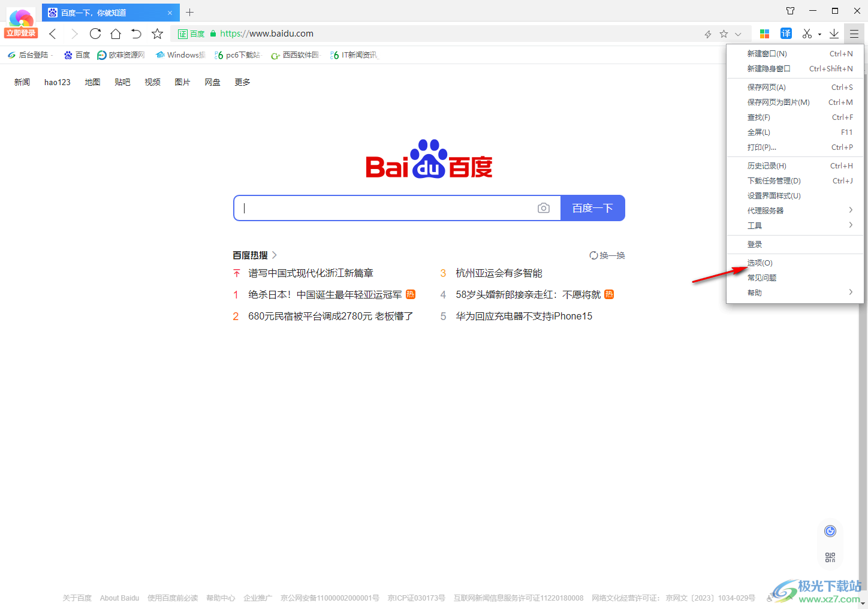
Task: Open a new tab with plus button
Action: coord(190,12)
